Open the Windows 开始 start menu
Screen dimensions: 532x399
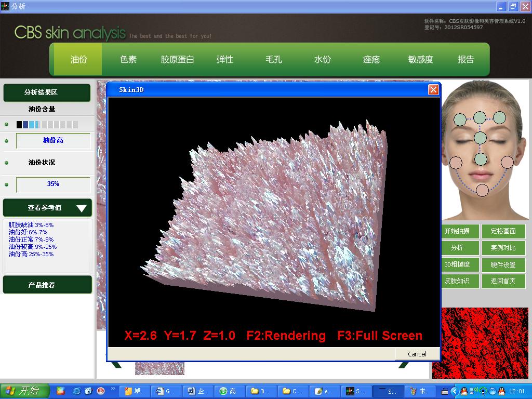pyautogui.click(x=24, y=391)
